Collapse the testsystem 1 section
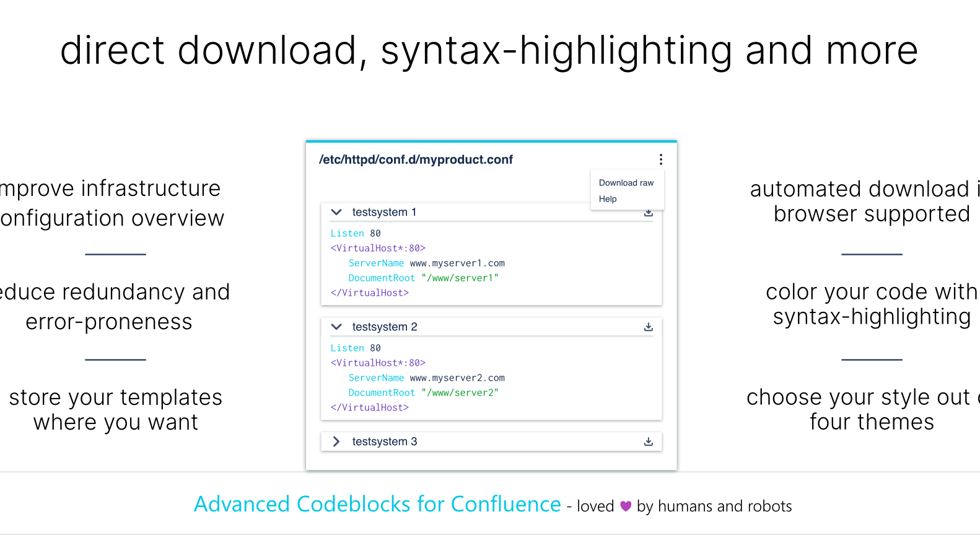This screenshot has width=980, height=558. (336, 212)
